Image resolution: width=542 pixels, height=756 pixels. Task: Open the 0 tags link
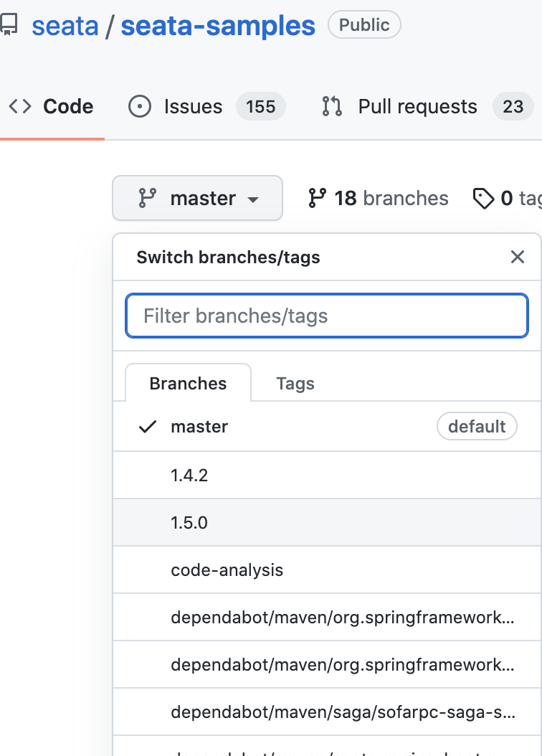pos(508,198)
